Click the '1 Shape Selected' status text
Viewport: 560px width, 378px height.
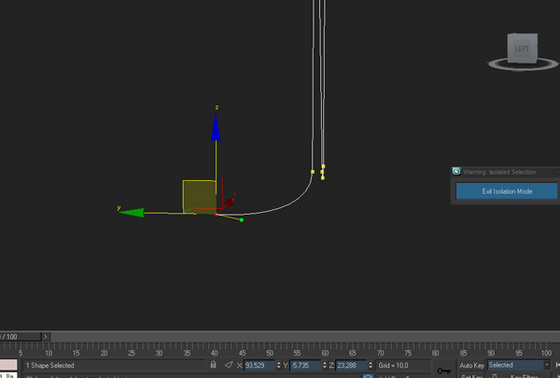50,365
